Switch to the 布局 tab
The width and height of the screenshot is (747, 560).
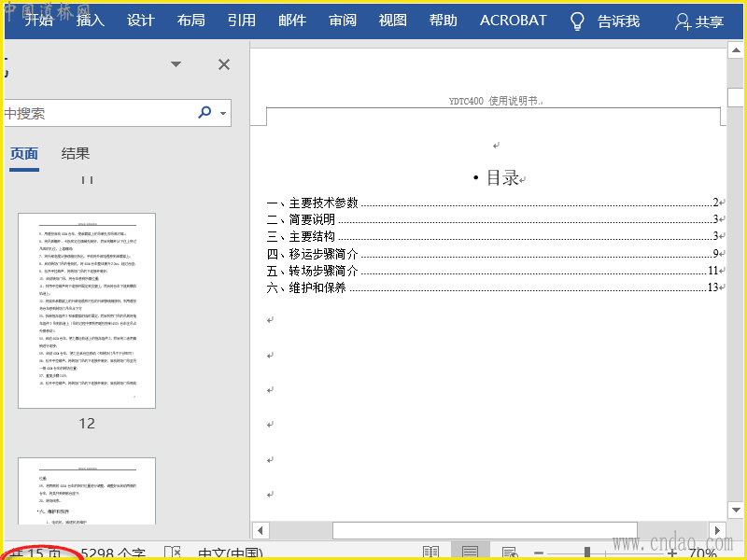coord(191,21)
